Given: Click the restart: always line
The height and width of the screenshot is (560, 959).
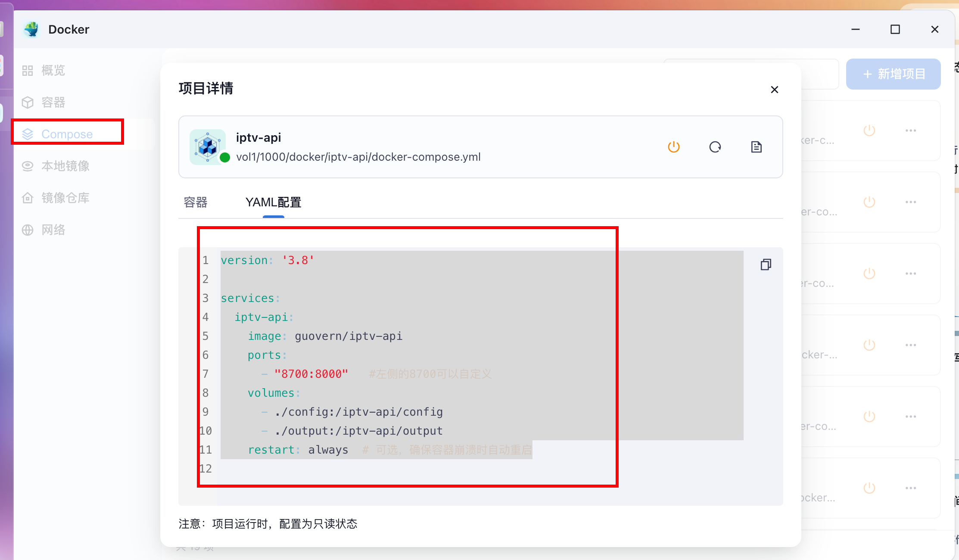Looking at the screenshot, I should coord(298,450).
